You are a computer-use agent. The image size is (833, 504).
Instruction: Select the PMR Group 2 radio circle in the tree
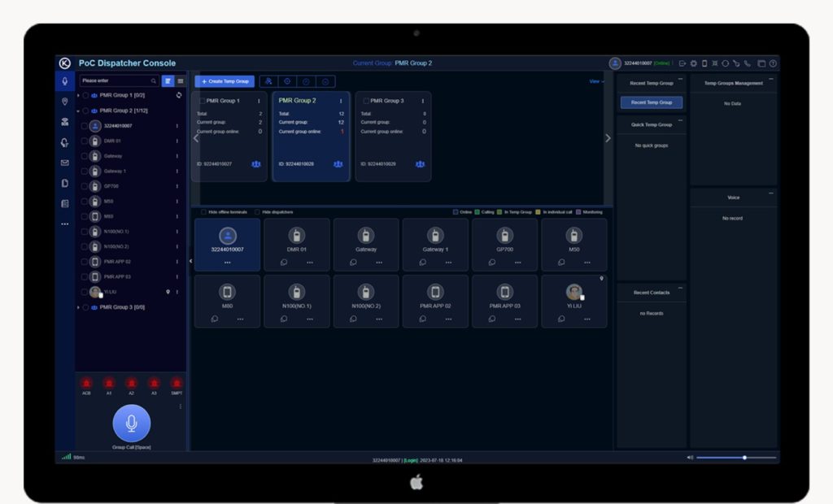pos(85,111)
